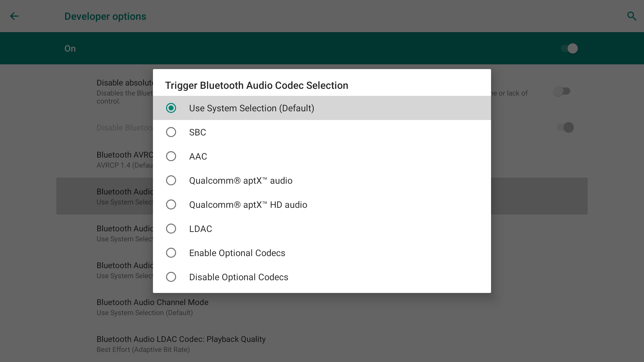Choose the SBC codec option

[x=322, y=132]
